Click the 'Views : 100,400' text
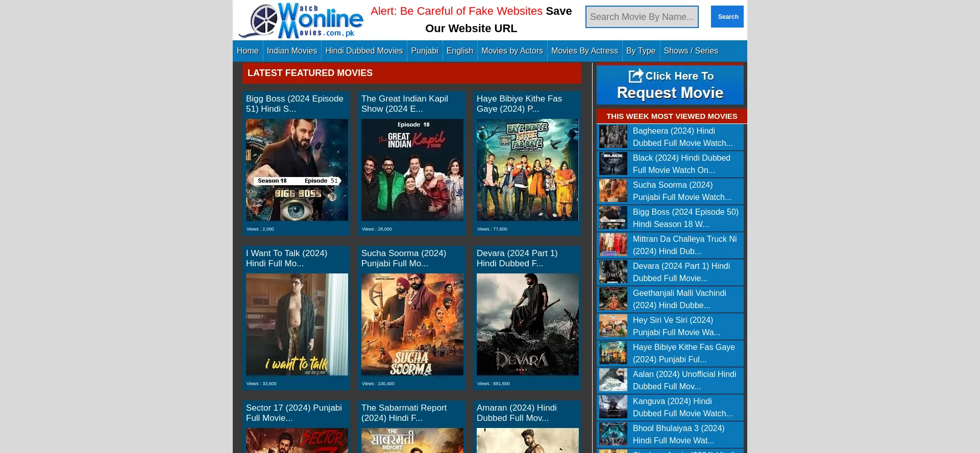Screen dimensions: 980x453 click(378, 384)
